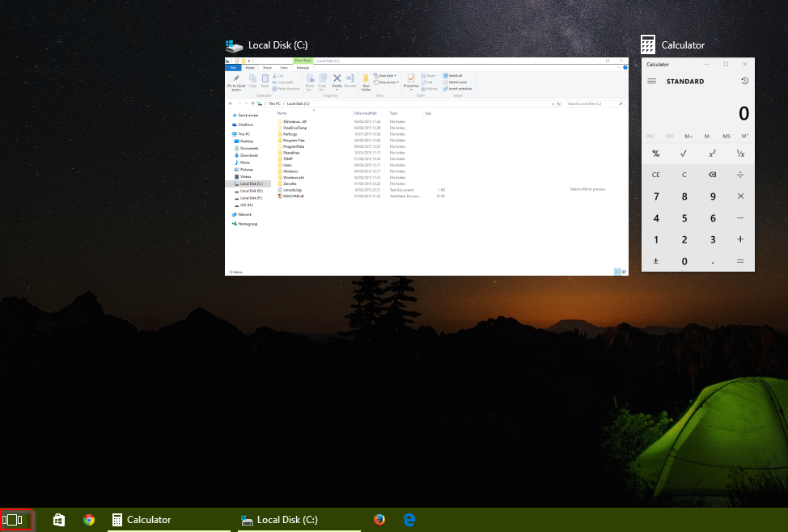Click digit 1 in Calculator preview
The width and height of the screenshot is (788, 532).
pyautogui.click(x=656, y=239)
